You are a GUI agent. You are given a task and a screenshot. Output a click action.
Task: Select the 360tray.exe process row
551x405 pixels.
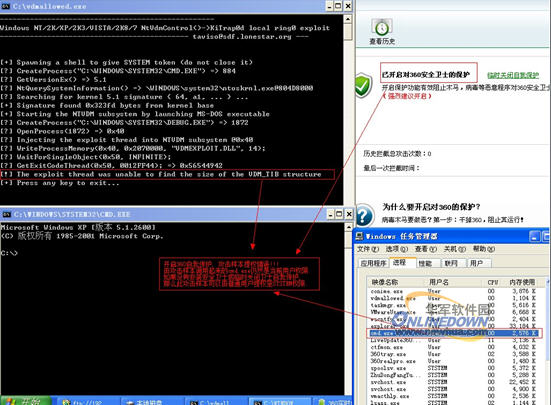[453, 354]
